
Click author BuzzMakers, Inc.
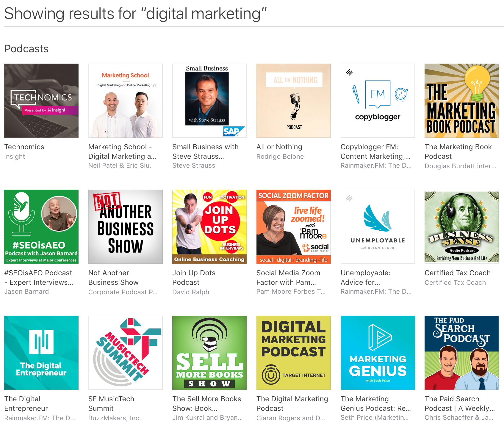tap(115, 418)
